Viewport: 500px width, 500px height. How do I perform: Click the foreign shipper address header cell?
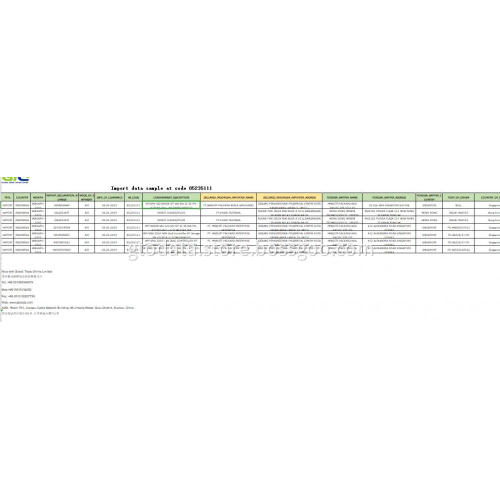point(389,197)
